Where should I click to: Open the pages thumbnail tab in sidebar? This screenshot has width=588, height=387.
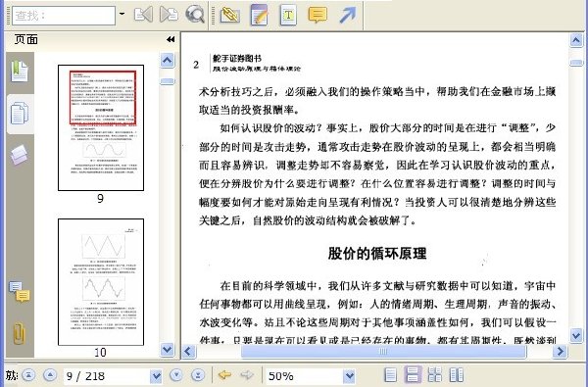tap(20, 114)
